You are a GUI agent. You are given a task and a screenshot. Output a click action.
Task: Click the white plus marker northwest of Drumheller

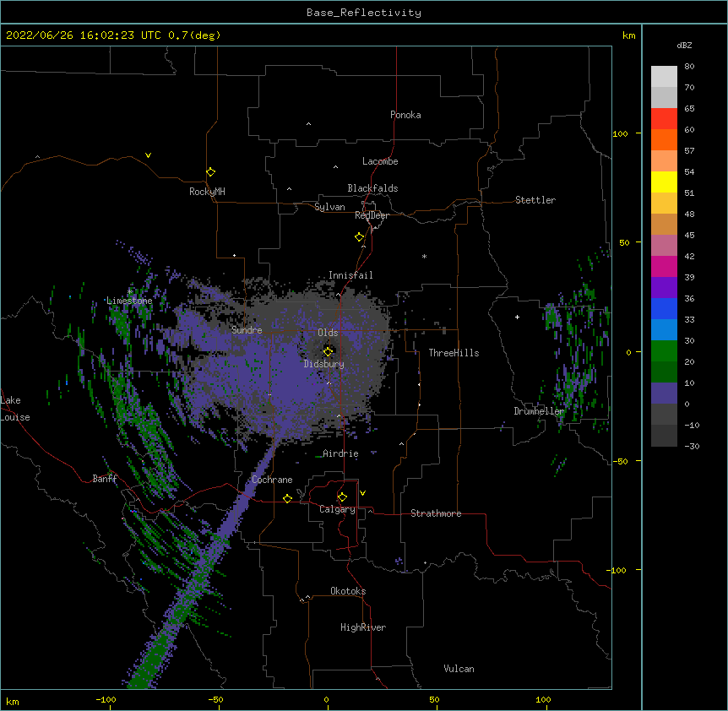517,317
